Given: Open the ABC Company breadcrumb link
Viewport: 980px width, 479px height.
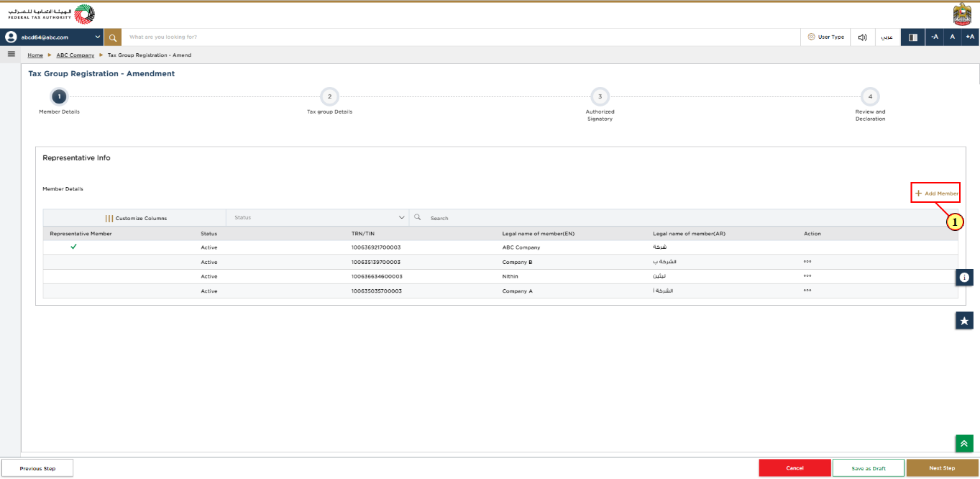Looking at the screenshot, I should coord(75,55).
